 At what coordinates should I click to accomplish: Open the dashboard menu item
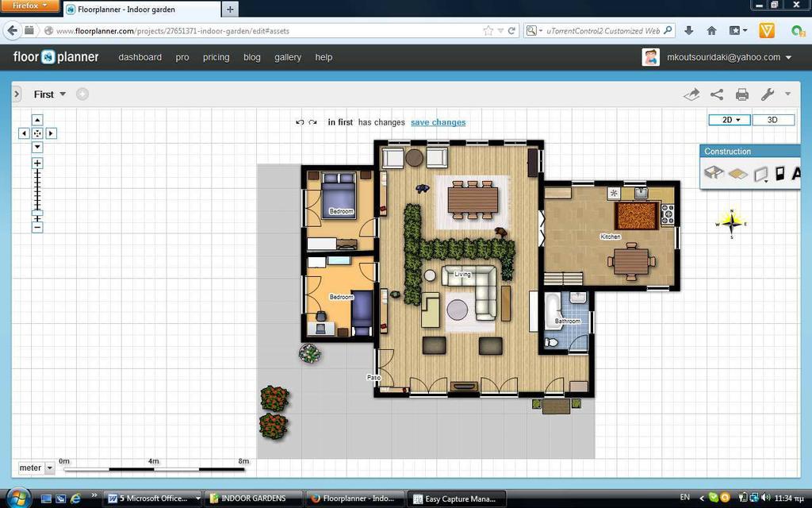[x=140, y=57]
